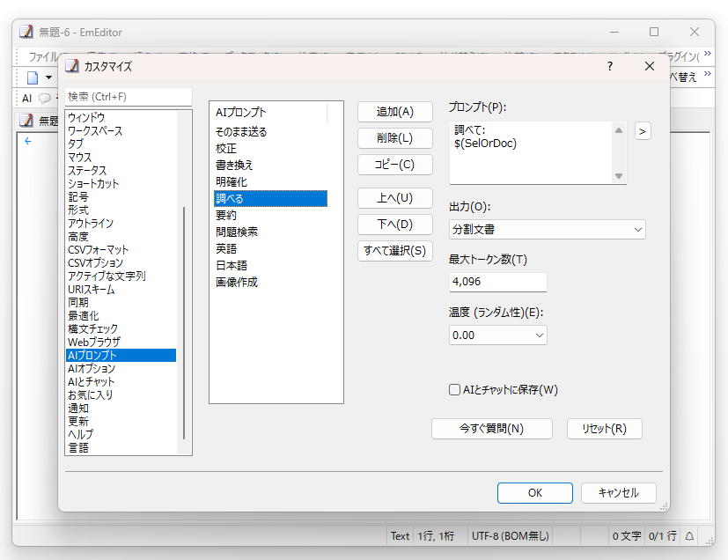
Task: Click the Text mode status bar entry
Action: (x=400, y=536)
